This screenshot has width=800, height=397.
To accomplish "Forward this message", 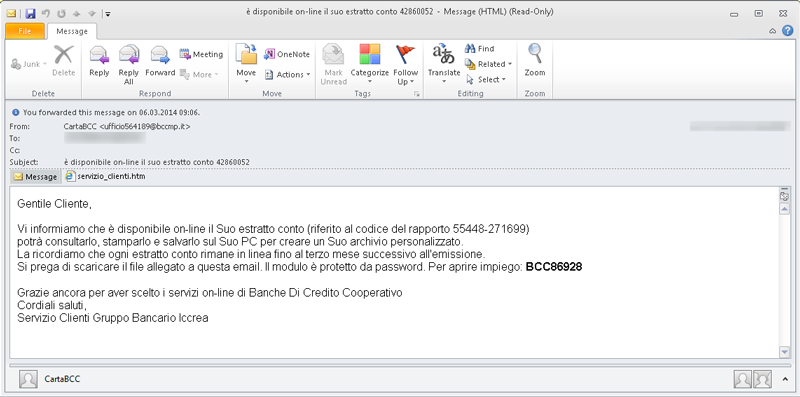I will (160, 61).
